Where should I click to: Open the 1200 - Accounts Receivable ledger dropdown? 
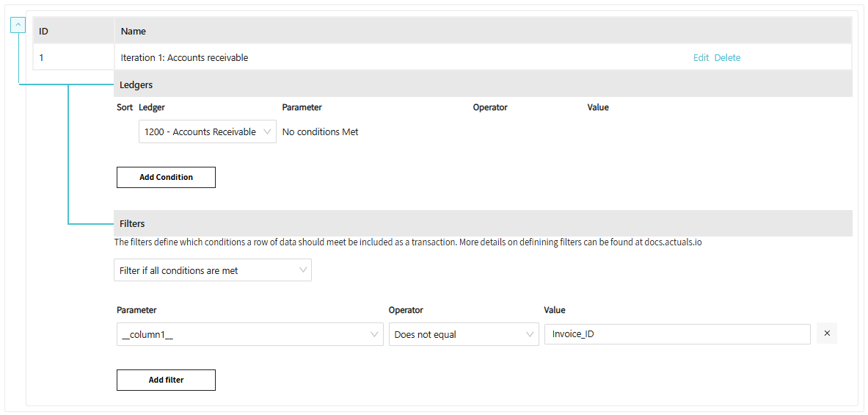point(207,132)
